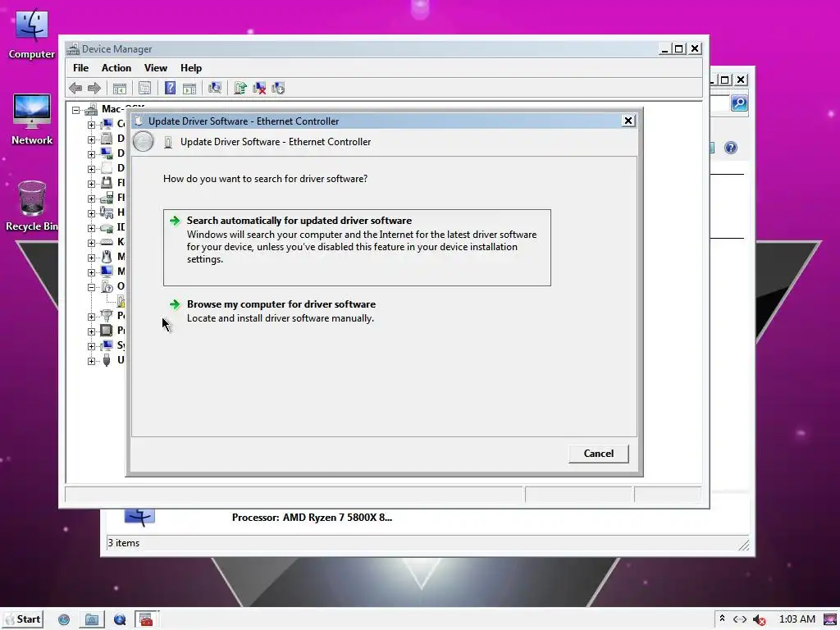Viewport: 840px width, 630px height.
Task: Open the Help menu
Action: click(x=190, y=68)
